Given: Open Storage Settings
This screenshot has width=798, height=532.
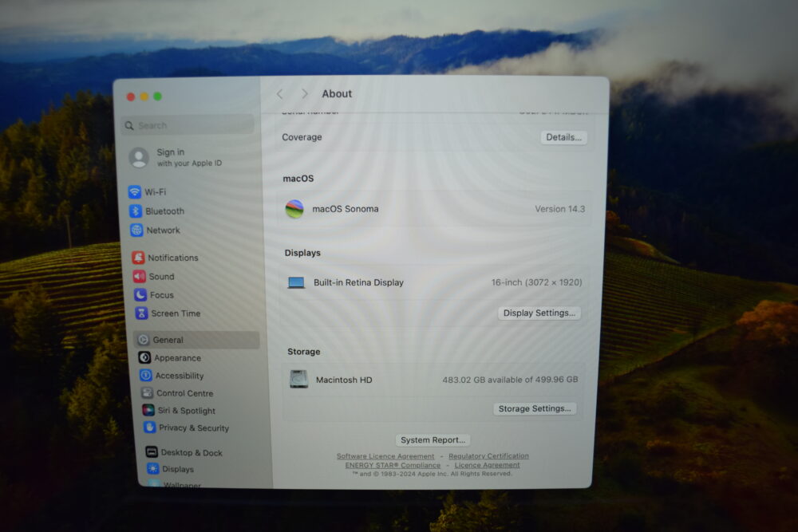Looking at the screenshot, I should tap(535, 408).
